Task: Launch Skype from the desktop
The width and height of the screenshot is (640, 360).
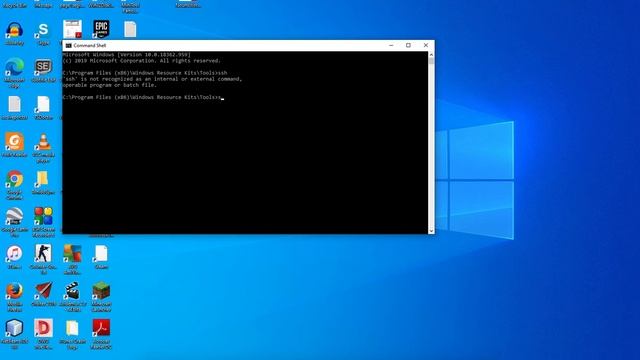Action: (x=43, y=31)
